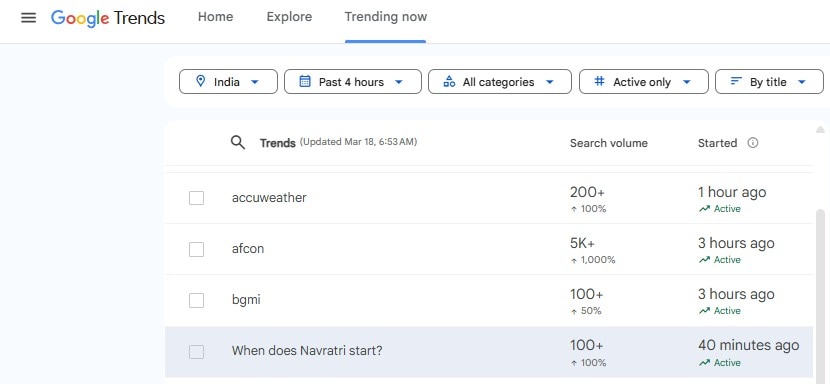Click the calendar icon in Past 4 hours filter
Screen dimensions: 830x384
[305, 81]
